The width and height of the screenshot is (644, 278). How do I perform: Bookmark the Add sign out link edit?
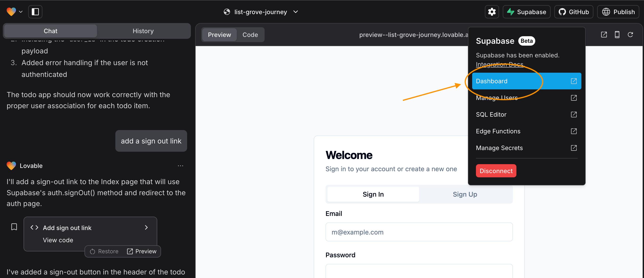(14, 227)
